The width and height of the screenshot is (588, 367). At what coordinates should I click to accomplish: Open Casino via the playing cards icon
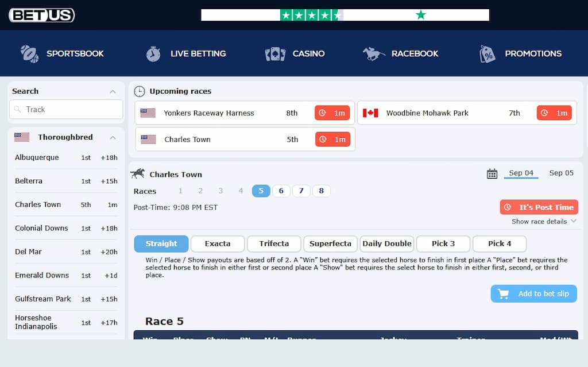click(x=275, y=53)
